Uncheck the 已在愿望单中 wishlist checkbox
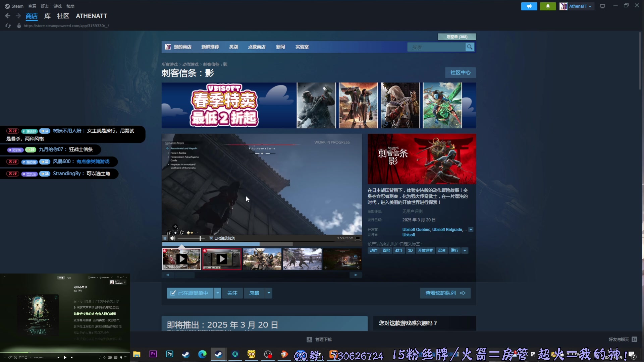Image resolution: width=644 pixels, height=362 pixels. [x=173, y=293]
